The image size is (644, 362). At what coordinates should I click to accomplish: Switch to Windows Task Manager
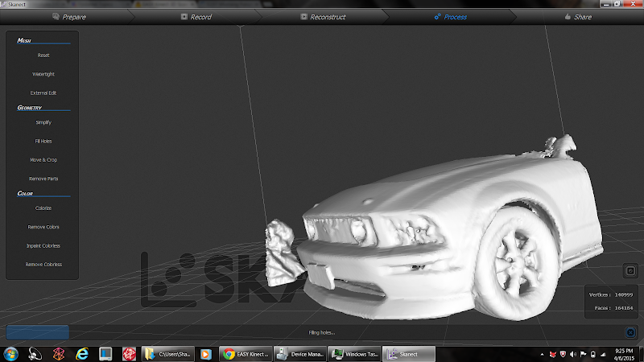pos(354,354)
